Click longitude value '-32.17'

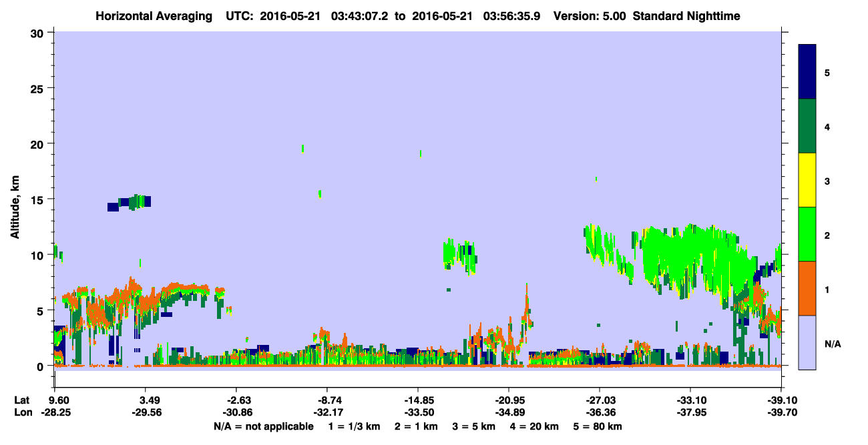(327, 413)
